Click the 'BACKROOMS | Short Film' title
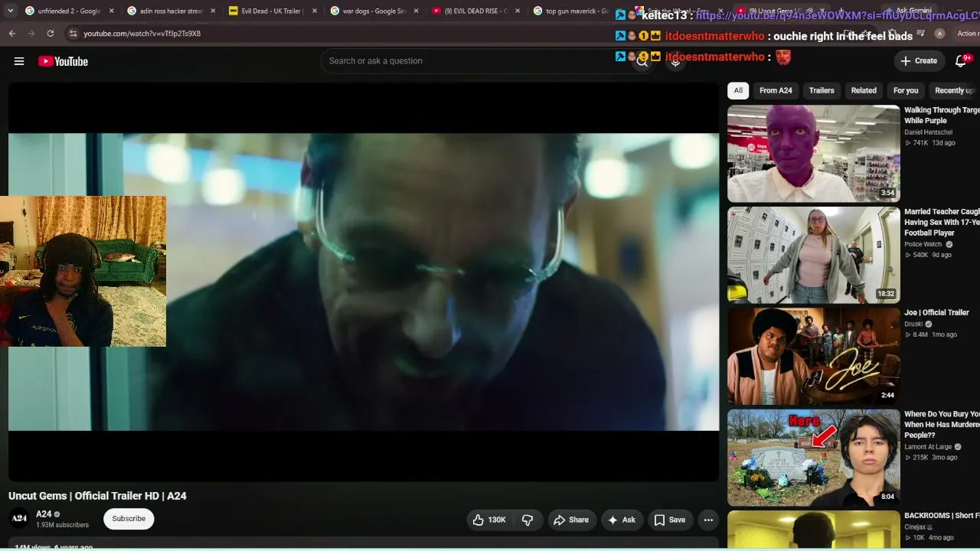Viewport: 980px width, 551px height. 942,516
